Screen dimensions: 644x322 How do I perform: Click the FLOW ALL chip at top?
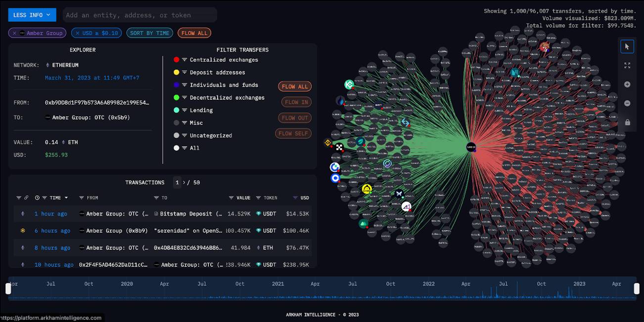194,33
